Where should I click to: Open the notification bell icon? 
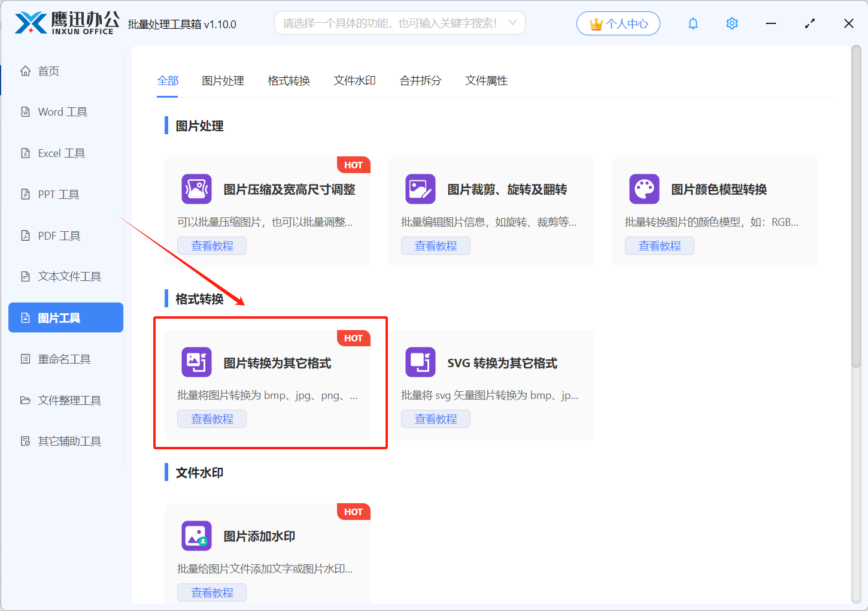click(693, 23)
